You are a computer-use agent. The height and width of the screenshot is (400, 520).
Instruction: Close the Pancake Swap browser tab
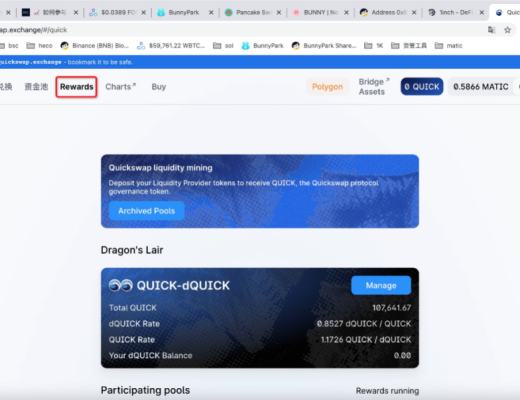279,12
